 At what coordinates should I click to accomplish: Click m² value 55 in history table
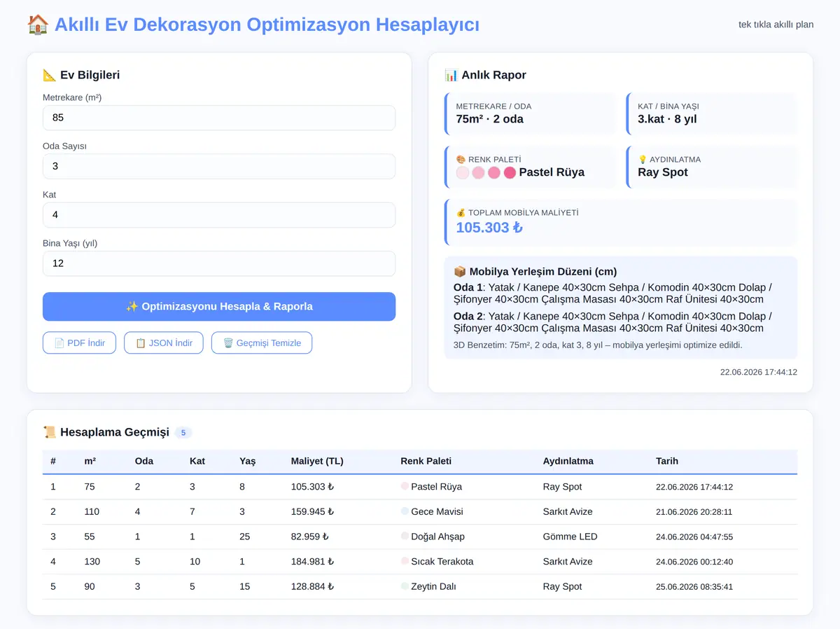90,537
